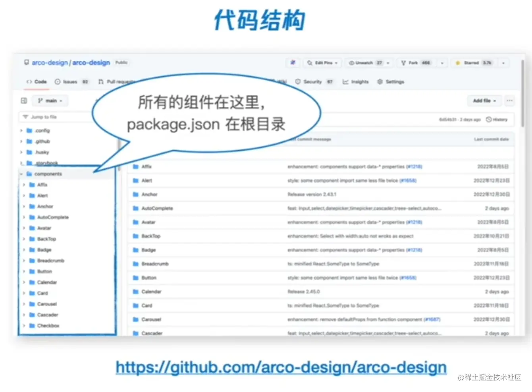Open the Card folder icon in file list
This screenshot has height=392, width=532.
(135, 306)
